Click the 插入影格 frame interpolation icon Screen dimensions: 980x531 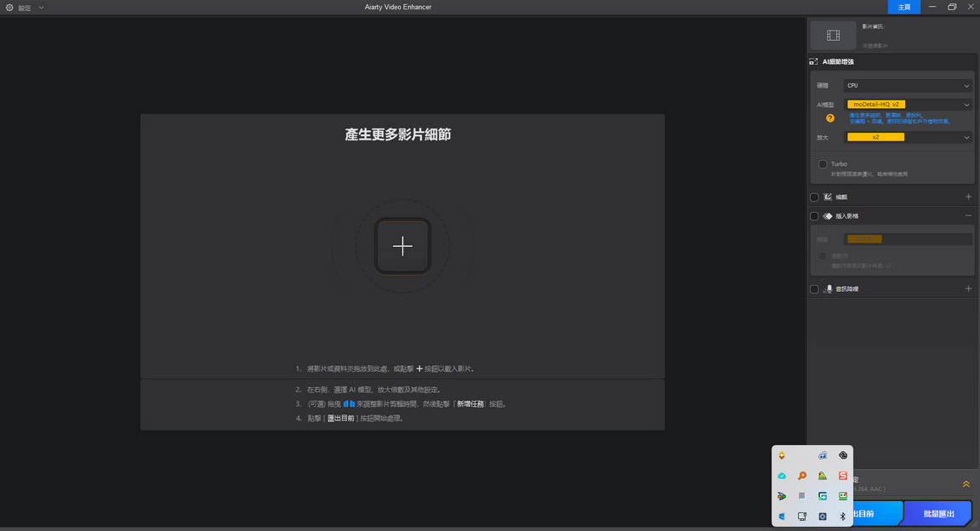828,215
